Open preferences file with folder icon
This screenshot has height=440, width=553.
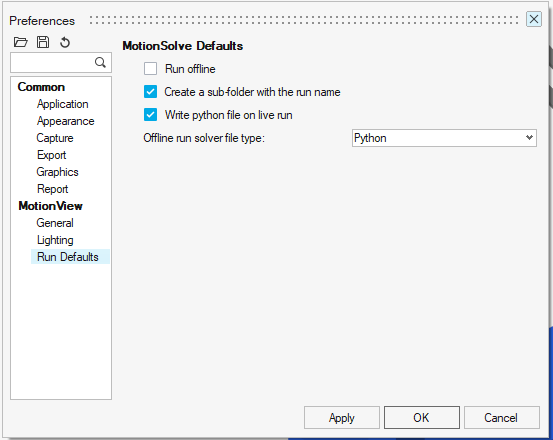click(x=20, y=42)
